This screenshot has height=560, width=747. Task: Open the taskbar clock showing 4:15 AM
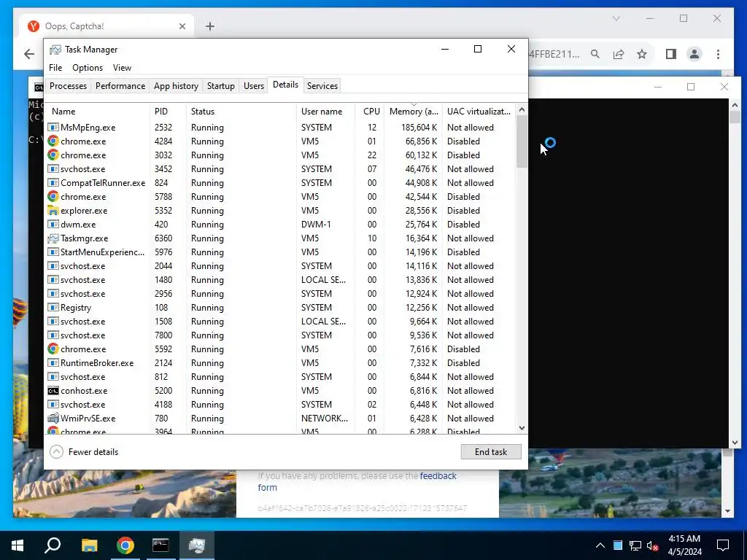click(x=684, y=545)
